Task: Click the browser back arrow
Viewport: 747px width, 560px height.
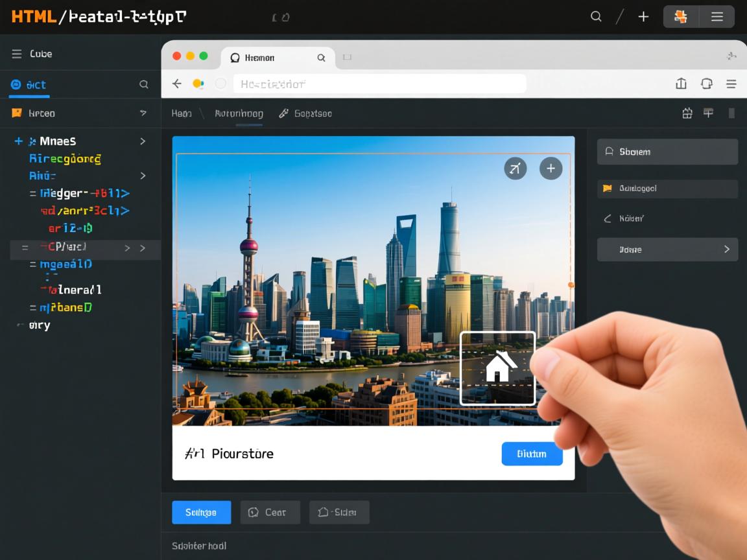Action: 176,84
